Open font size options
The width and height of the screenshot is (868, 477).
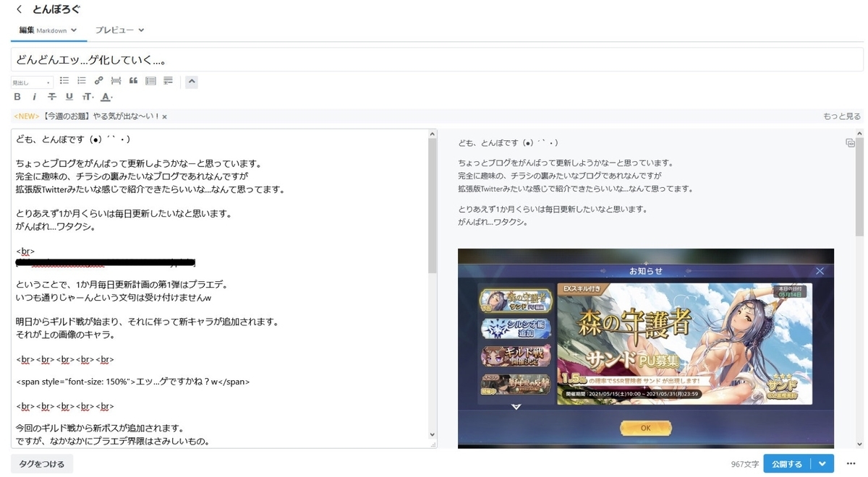tap(88, 97)
